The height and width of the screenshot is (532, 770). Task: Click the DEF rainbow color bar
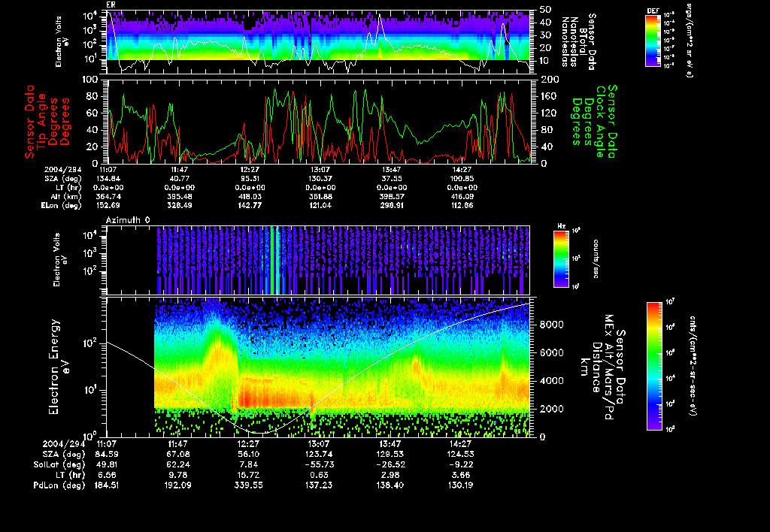(653, 41)
